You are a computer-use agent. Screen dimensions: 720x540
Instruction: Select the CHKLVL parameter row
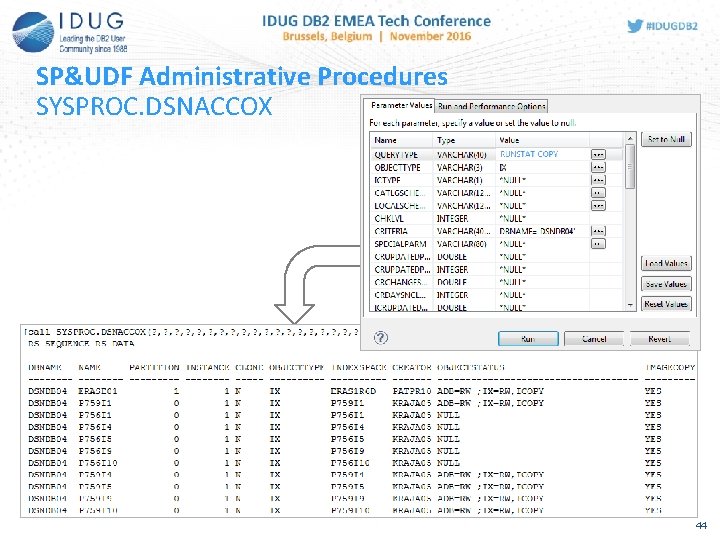click(x=497, y=219)
